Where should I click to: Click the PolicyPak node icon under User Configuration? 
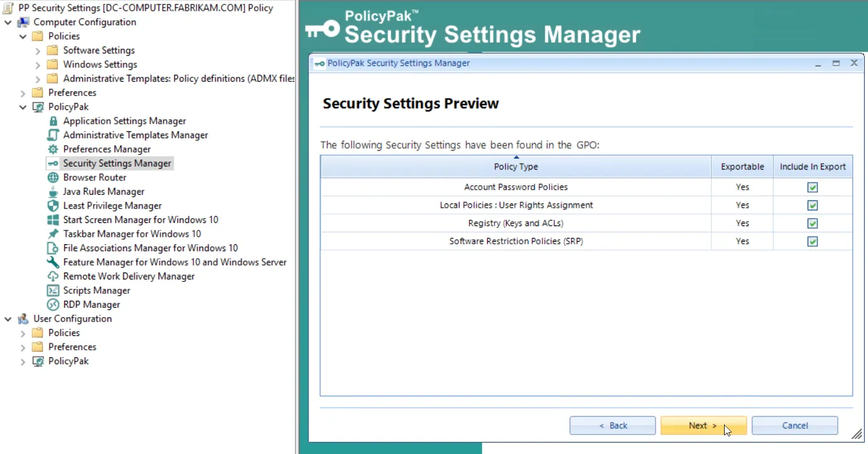[38, 361]
